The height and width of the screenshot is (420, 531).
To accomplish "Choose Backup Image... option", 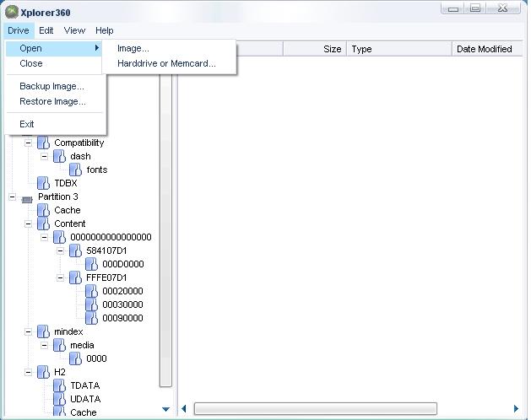I will tap(51, 86).
